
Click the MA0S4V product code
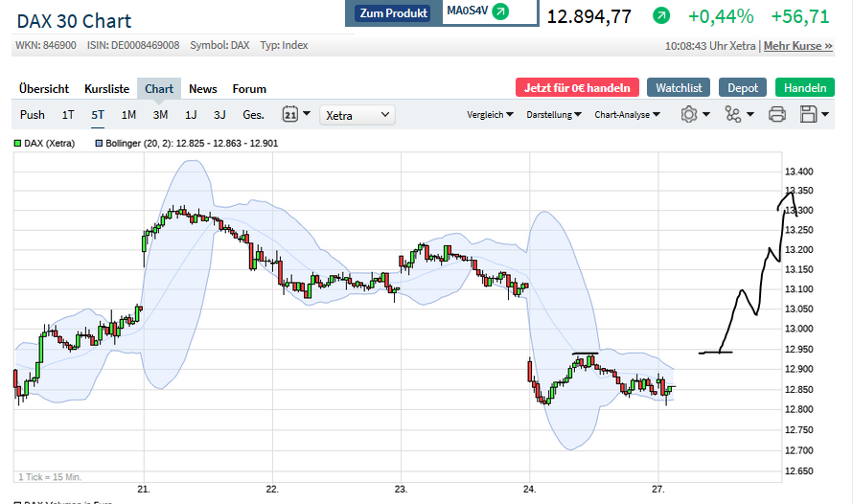click(468, 11)
